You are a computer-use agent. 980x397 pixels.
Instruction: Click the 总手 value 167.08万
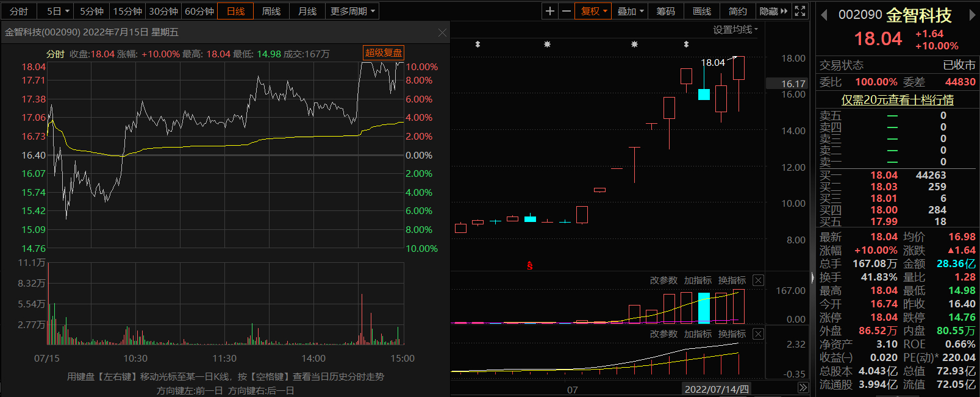click(875, 264)
